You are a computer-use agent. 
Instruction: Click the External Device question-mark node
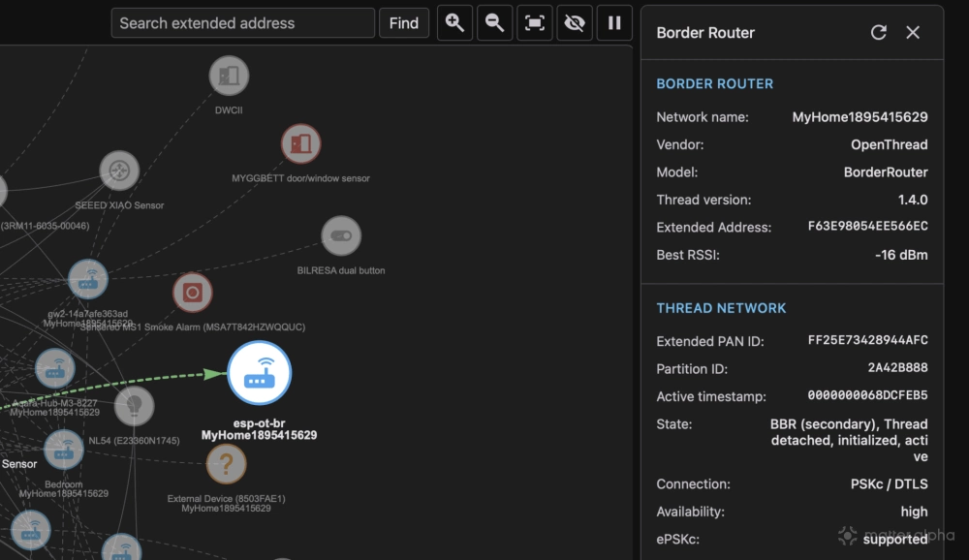(226, 464)
